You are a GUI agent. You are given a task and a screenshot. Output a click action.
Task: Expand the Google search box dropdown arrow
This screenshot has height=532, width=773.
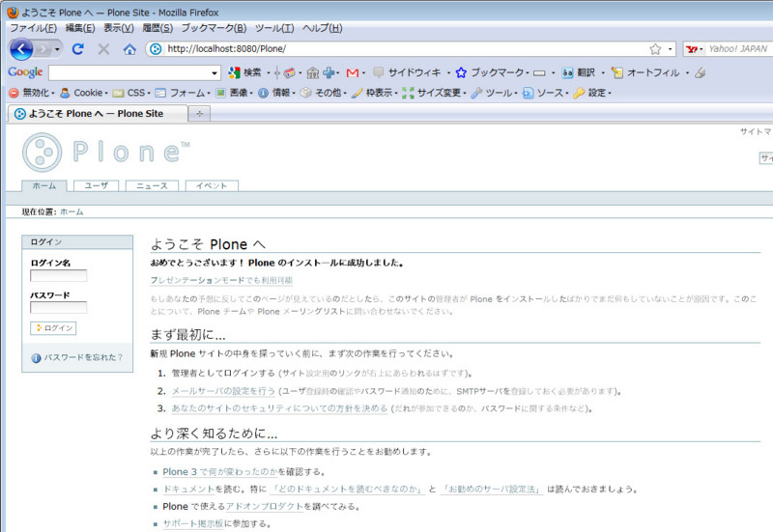[214, 73]
